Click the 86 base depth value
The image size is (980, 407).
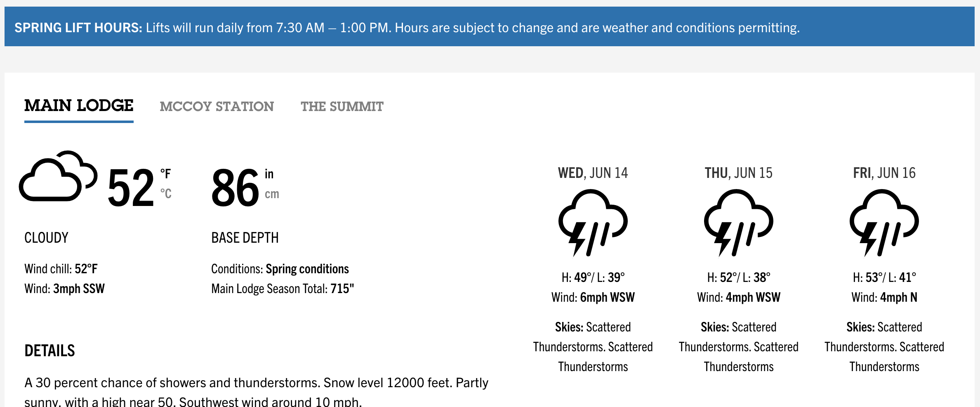[235, 188]
